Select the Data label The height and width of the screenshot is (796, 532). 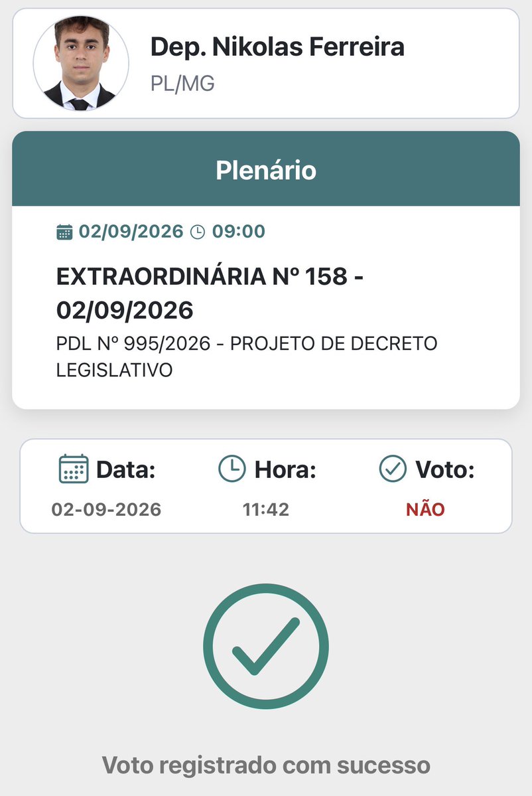coord(126,469)
